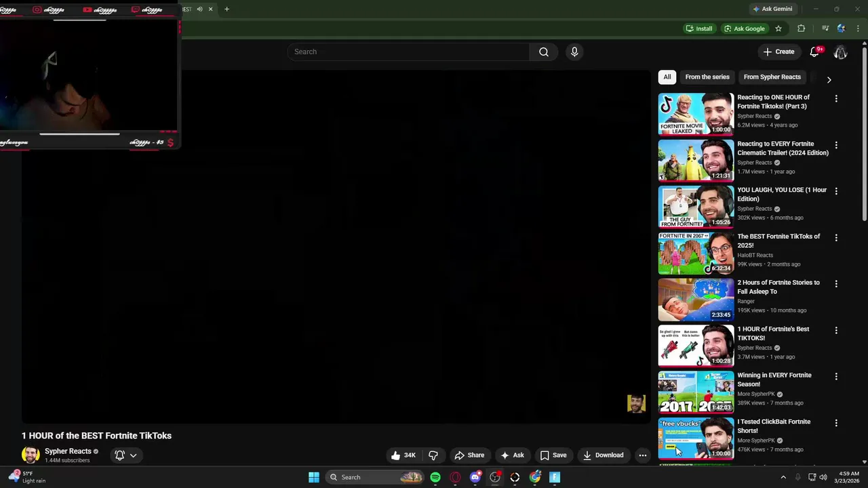Show hidden system tray icons chevron

coord(783,477)
